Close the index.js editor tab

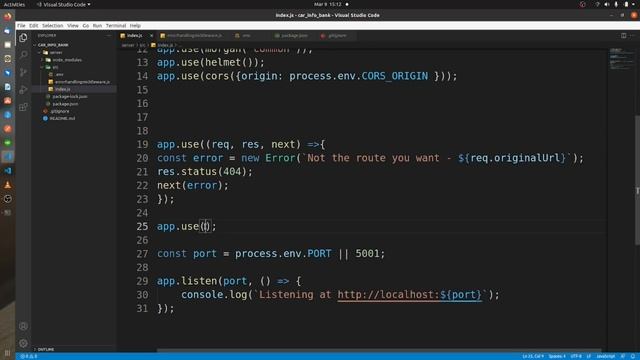click(151, 36)
